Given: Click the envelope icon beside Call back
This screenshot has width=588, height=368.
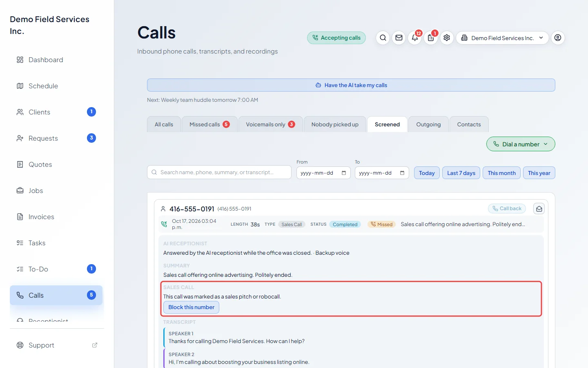Looking at the screenshot, I should (539, 209).
